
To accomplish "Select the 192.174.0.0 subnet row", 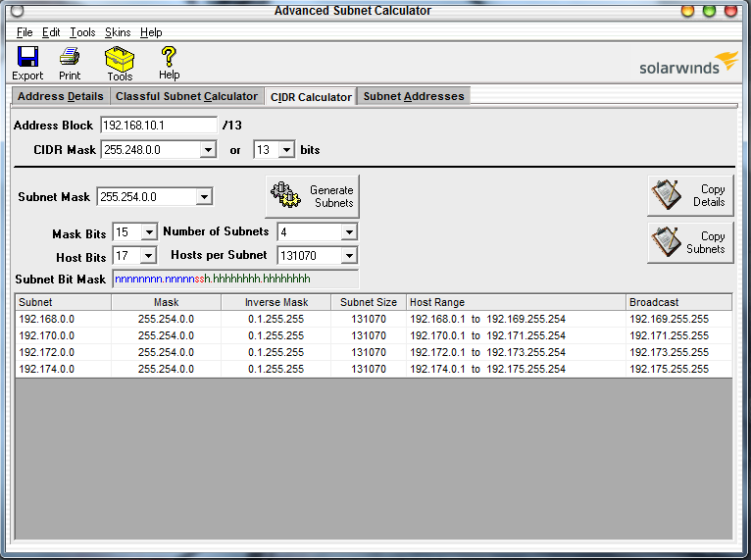I will [374, 370].
